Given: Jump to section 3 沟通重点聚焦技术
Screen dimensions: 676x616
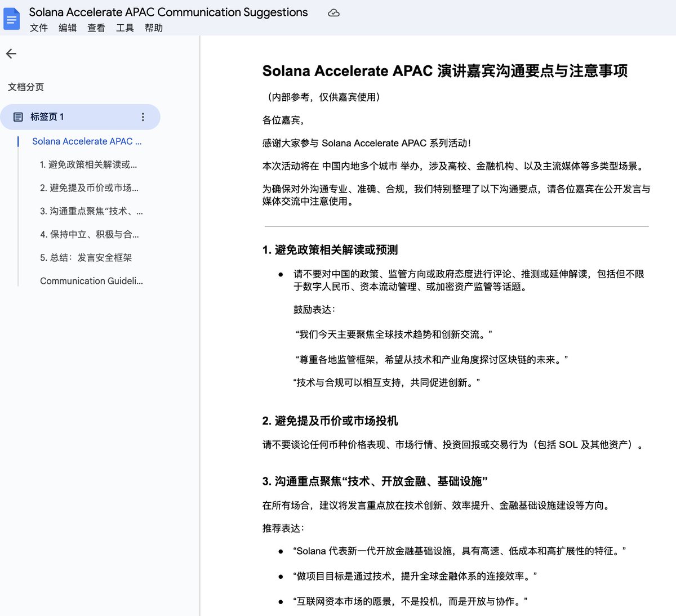Looking at the screenshot, I should [x=91, y=211].
